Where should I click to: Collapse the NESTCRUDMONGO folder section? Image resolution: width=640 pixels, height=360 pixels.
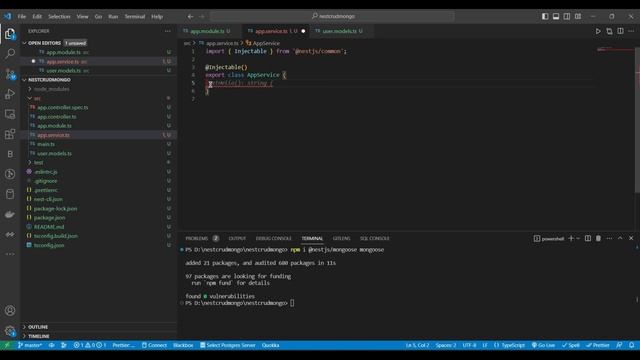point(24,80)
